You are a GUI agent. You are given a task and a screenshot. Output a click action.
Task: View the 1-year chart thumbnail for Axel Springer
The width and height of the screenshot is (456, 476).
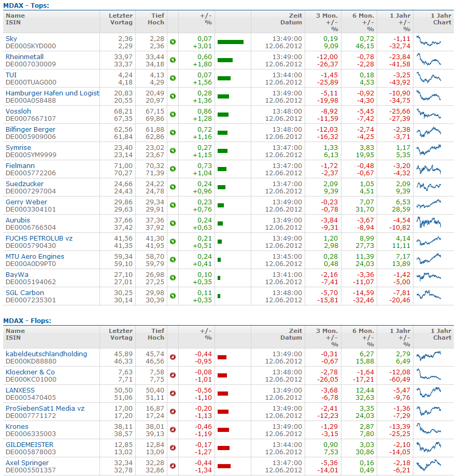[429, 465]
